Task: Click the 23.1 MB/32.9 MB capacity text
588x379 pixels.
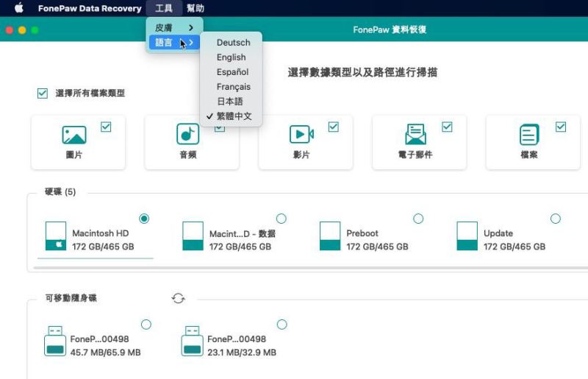Action: pos(242,353)
